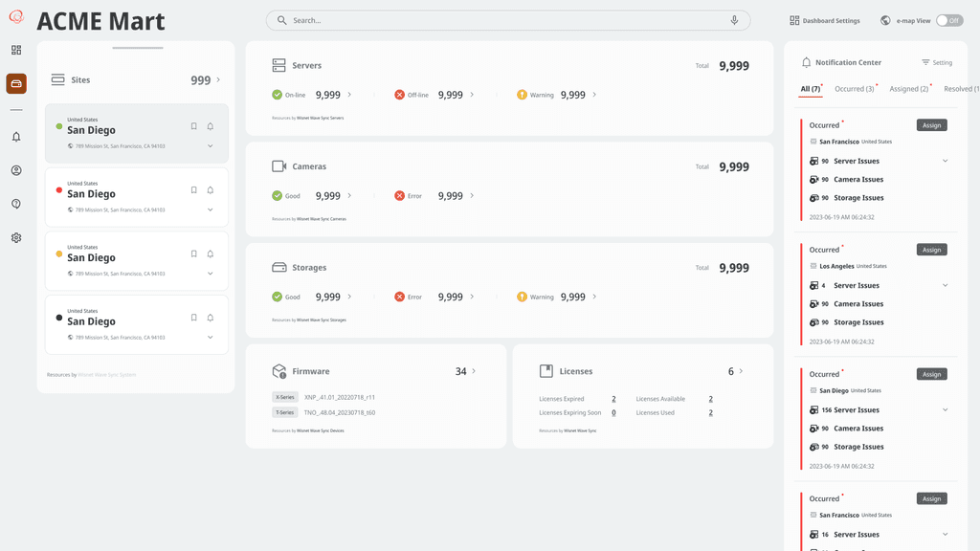Open Licenses 6 chevron
980x551 pixels.
[742, 371]
